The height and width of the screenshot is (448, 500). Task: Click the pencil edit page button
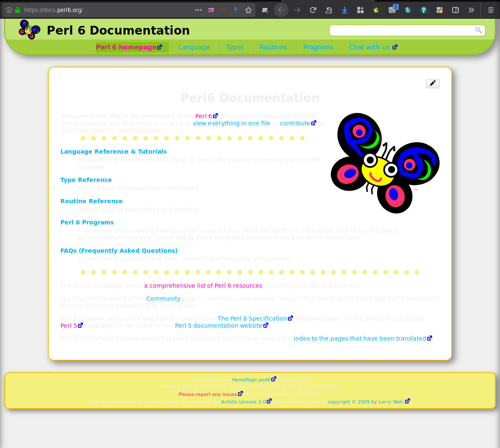tap(433, 83)
